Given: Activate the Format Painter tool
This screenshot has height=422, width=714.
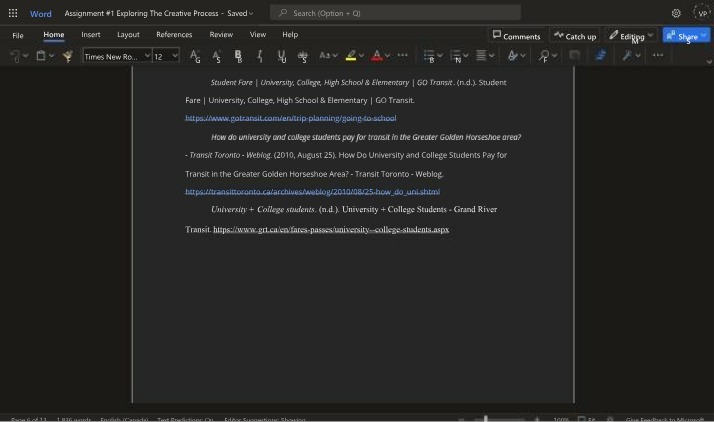Looking at the screenshot, I should 68,56.
